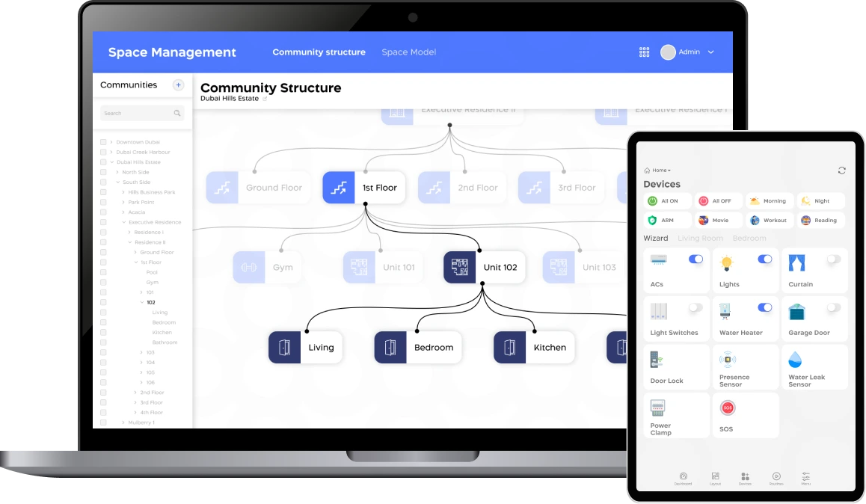
Task: Open the Water Leak Sensor tile
Action: point(814,367)
